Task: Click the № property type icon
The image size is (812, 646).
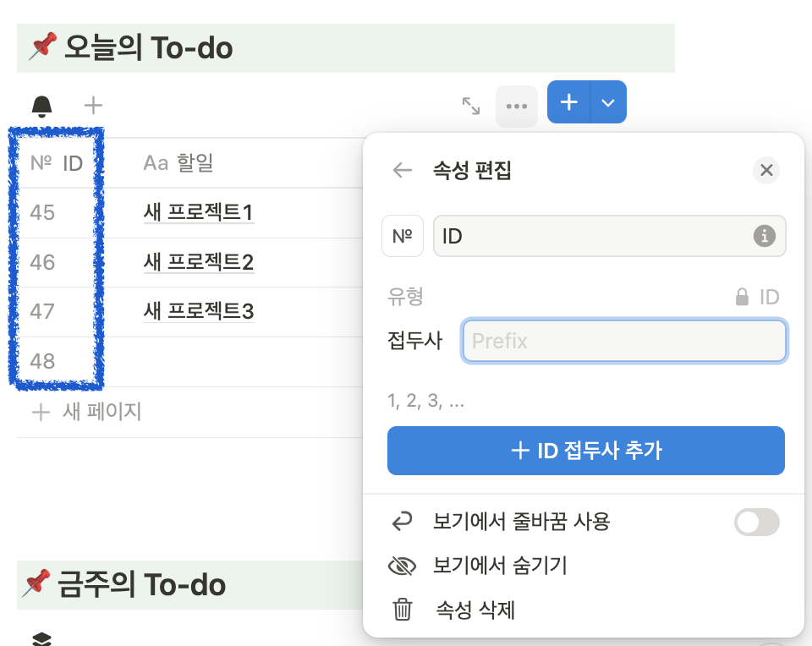Action: pos(402,236)
